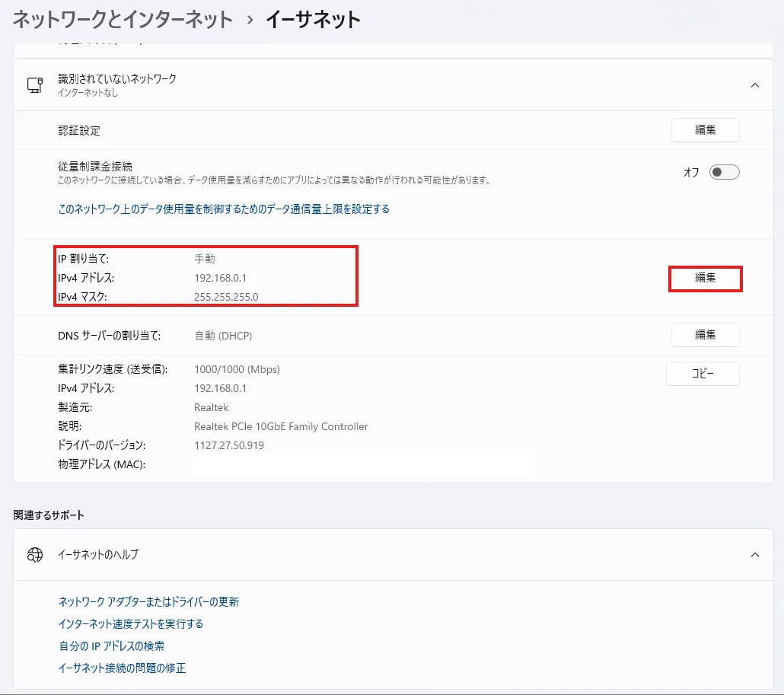The width and height of the screenshot is (784, 695).
Task: Open data limit settings link データ通信量上限を設定する
Action: pyautogui.click(x=224, y=209)
